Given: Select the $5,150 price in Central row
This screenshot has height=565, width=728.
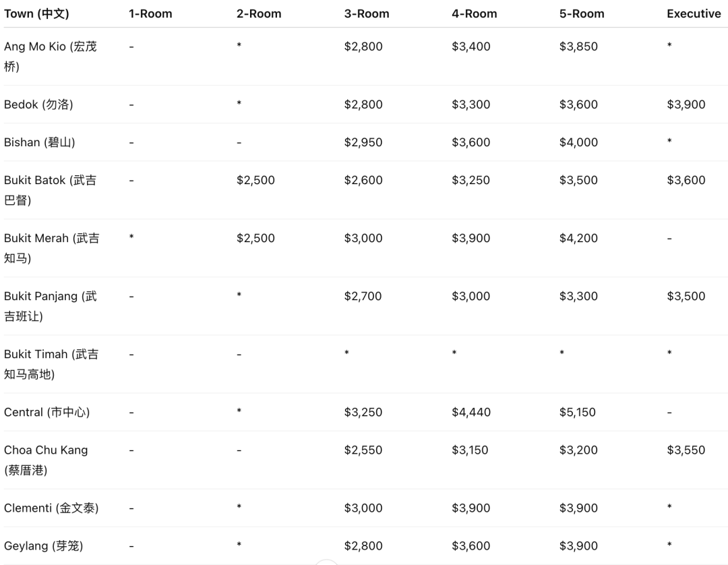Looking at the screenshot, I should pyautogui.click(x=577, y=412).
